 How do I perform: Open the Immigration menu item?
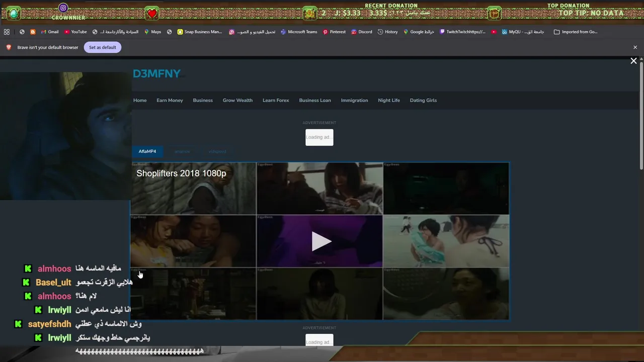click(354, 100)
